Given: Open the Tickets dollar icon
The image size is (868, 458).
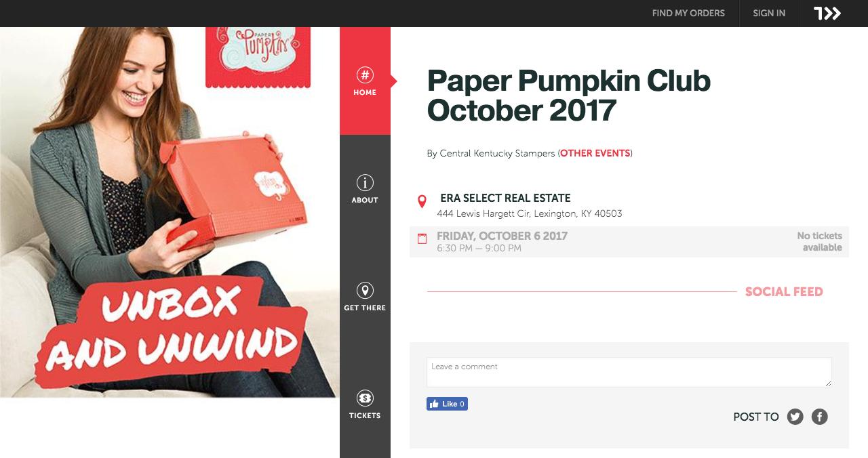Looking at the screenshot, I should coord(365,398).
